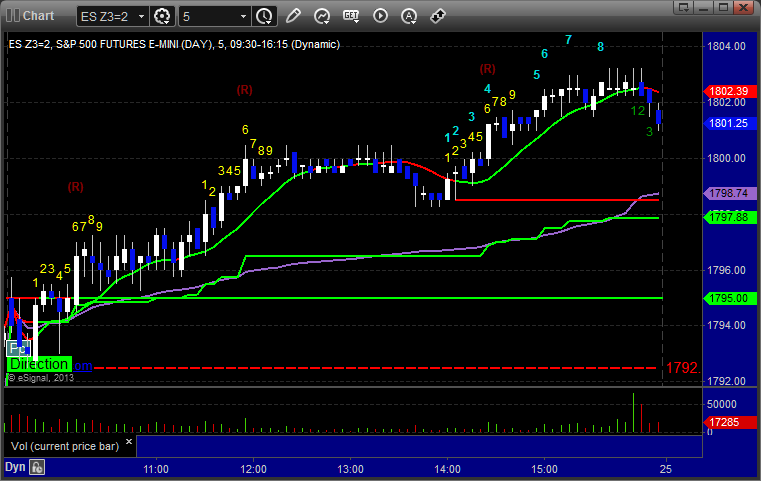
Task: Open the symbol settings gear menu
Action: click(162, 16)
